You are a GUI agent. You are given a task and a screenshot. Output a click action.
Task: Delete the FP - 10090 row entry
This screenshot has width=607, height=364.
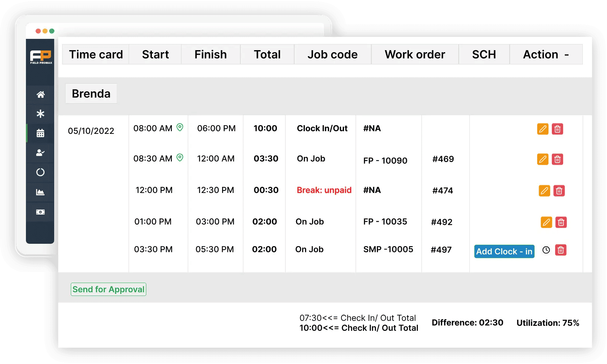coord(557,159)
